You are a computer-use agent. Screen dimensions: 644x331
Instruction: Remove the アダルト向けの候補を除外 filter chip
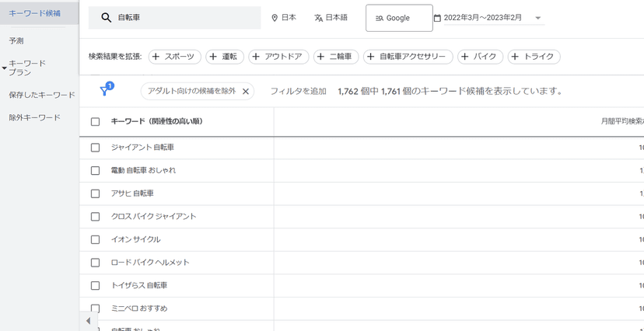pyautogui.click(x=246, y=92)
